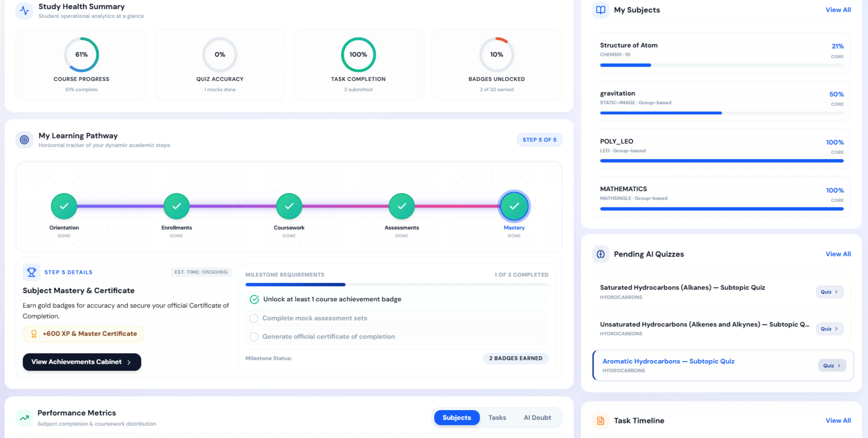Switch to the Tasks tab
This screenshot has height=438, width=868.
click(x=497, y=418)
